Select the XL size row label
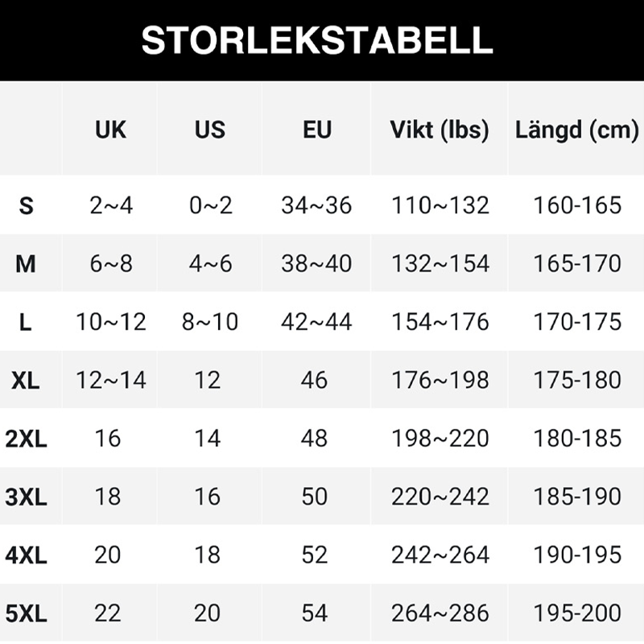The height and width of the screenshot is (644, 644). click(x=26, y=381)
